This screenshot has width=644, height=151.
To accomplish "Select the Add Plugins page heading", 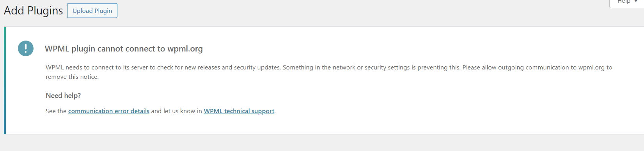I will click(33, 11).
